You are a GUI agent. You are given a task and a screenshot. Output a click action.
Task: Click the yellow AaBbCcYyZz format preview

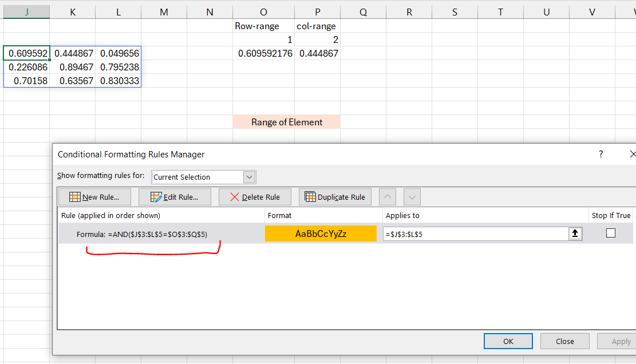pos(321,233)
